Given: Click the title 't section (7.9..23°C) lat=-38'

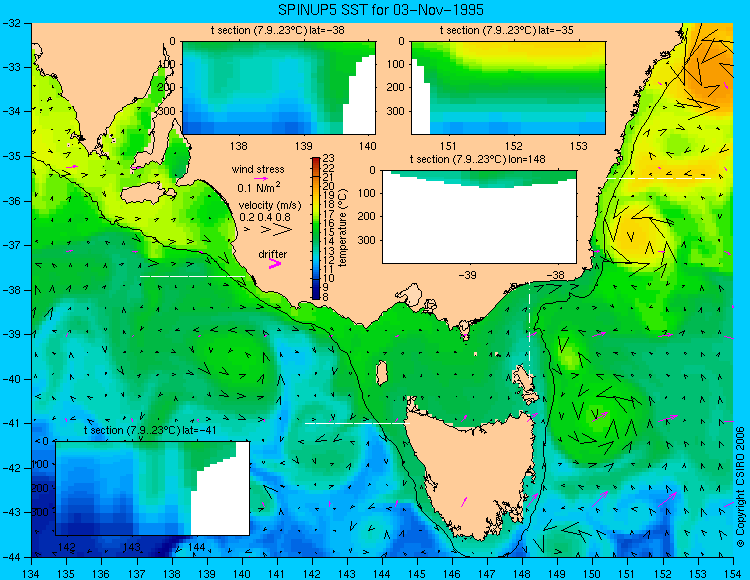Looking at the screenshot, I should 277,31.
